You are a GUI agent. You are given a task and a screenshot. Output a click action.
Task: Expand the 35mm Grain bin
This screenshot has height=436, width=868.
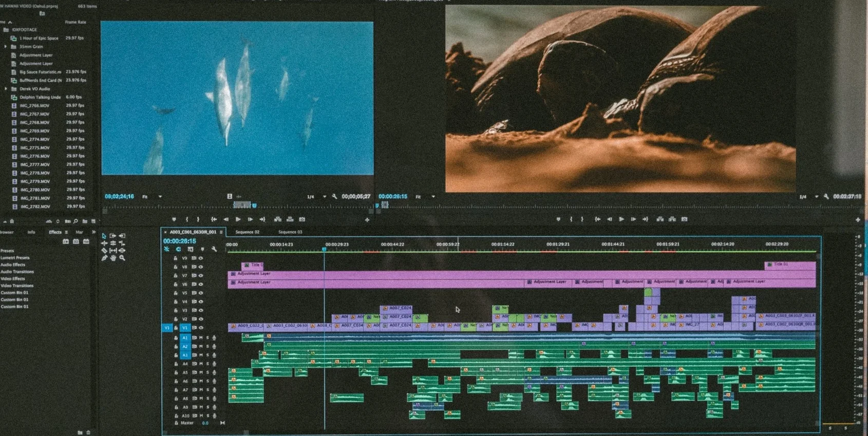pos(6,47)
